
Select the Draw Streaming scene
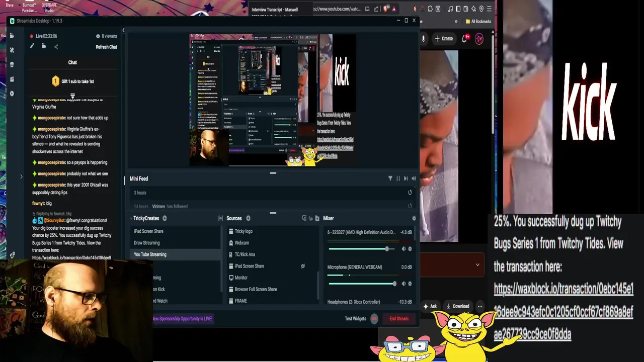(x=175, y=243)
